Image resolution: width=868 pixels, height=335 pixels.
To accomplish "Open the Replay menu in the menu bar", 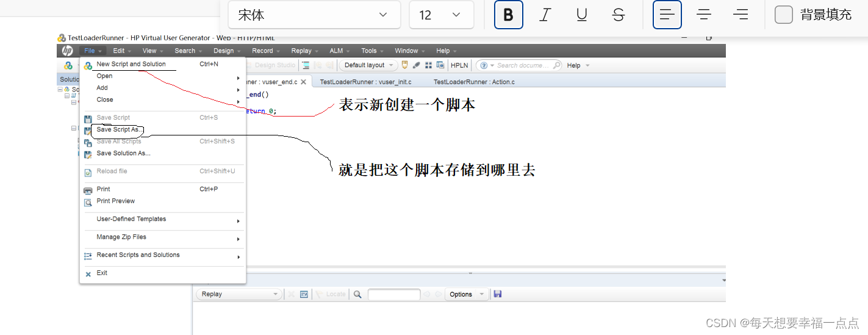I will point(304,51).
